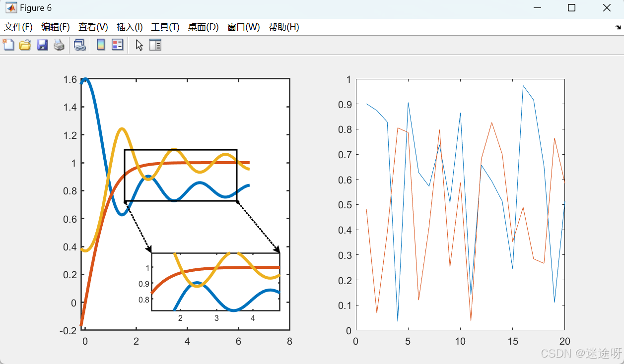Open the 插入(I) menu
Viewport: 624px width, 364px height.
click(130, 27)
